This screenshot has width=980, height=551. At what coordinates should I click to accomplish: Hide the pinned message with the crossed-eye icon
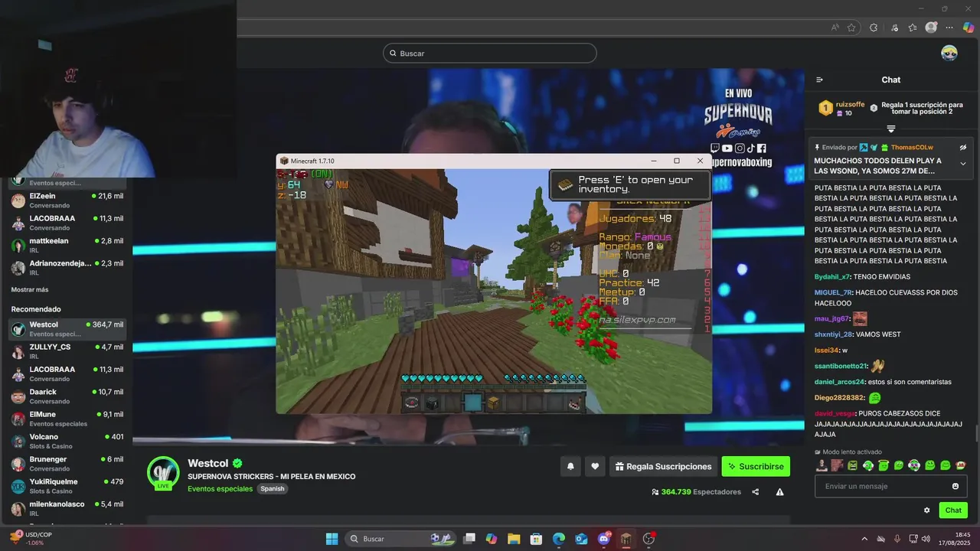click(x=963, y=147)
